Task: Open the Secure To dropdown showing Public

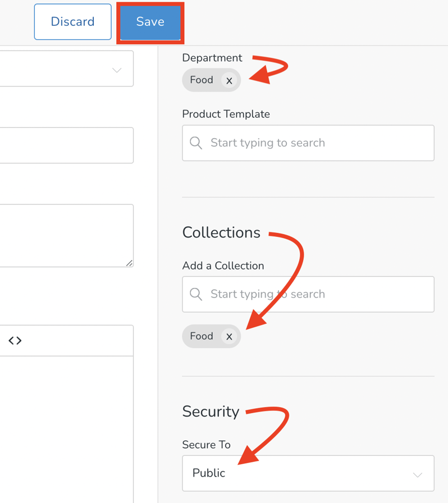Action: pos(308,473)
